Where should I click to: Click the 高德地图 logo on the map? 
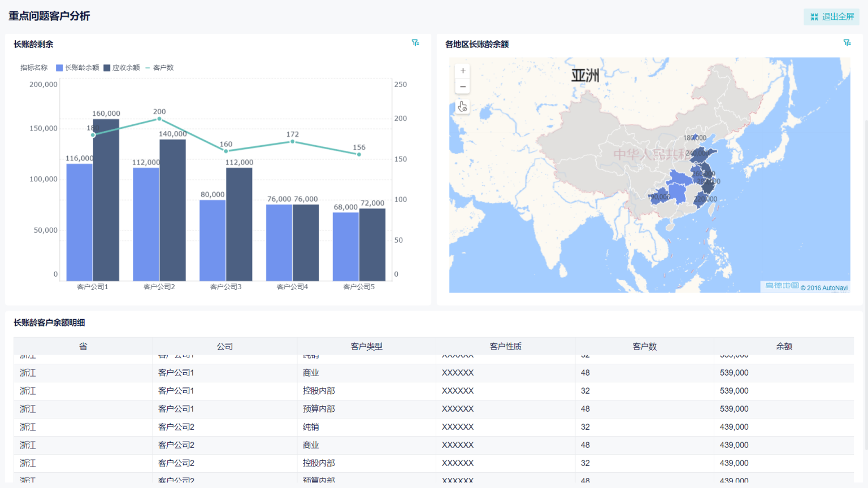(782, 286)
